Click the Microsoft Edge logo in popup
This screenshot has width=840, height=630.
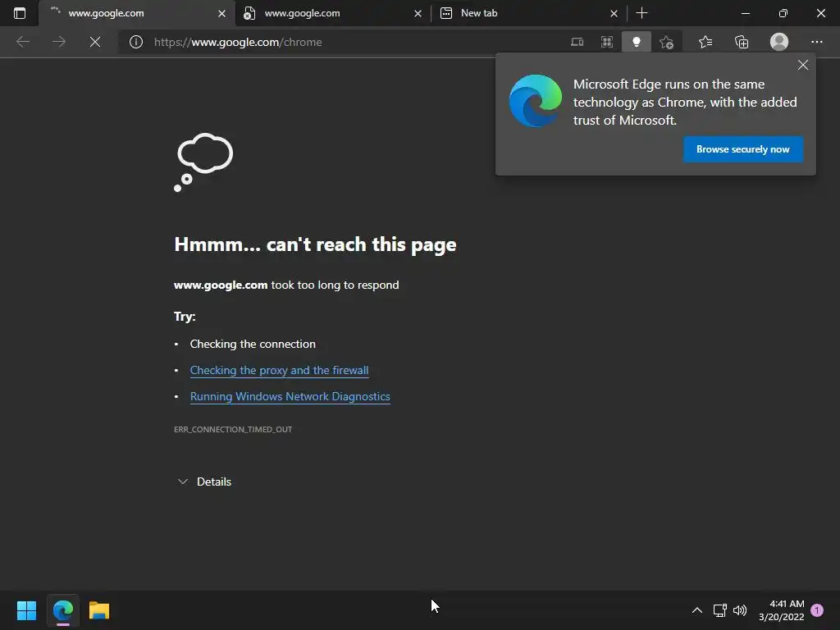(535, 101)
